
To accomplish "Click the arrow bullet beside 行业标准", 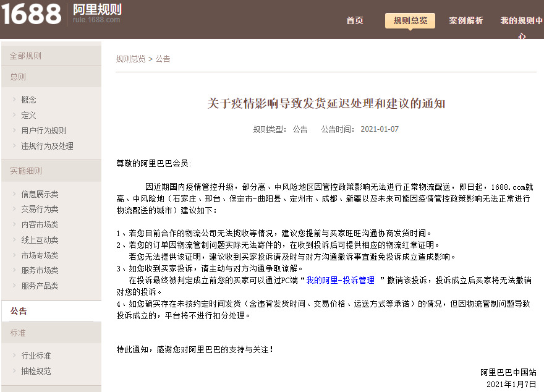I will point(14,356).
